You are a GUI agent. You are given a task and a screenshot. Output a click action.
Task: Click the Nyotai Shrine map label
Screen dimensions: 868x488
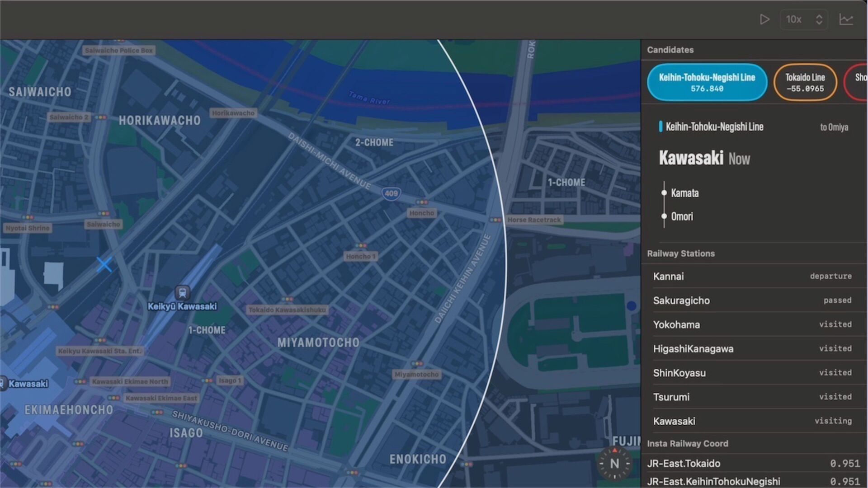point(28,228)
